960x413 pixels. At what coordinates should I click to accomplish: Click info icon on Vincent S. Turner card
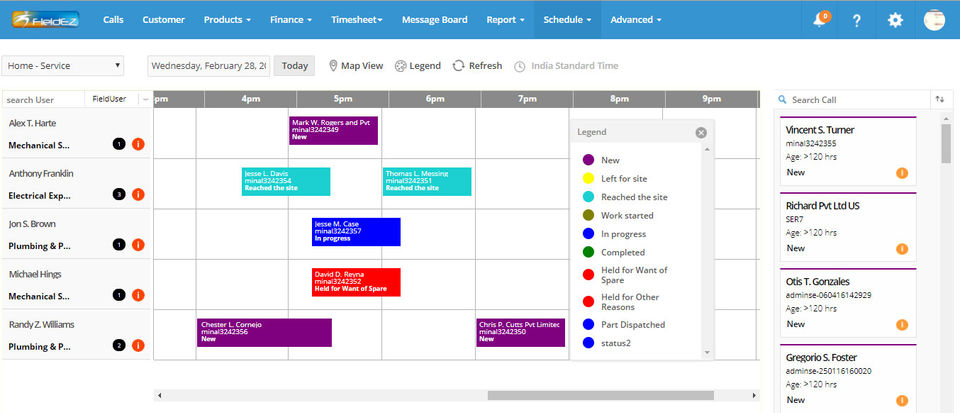[902, 172]
